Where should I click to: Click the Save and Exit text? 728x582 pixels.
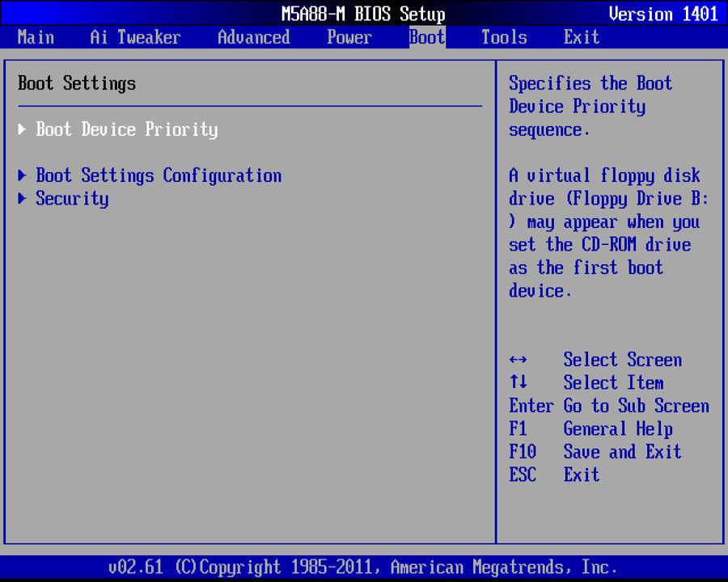coord(623,452)
